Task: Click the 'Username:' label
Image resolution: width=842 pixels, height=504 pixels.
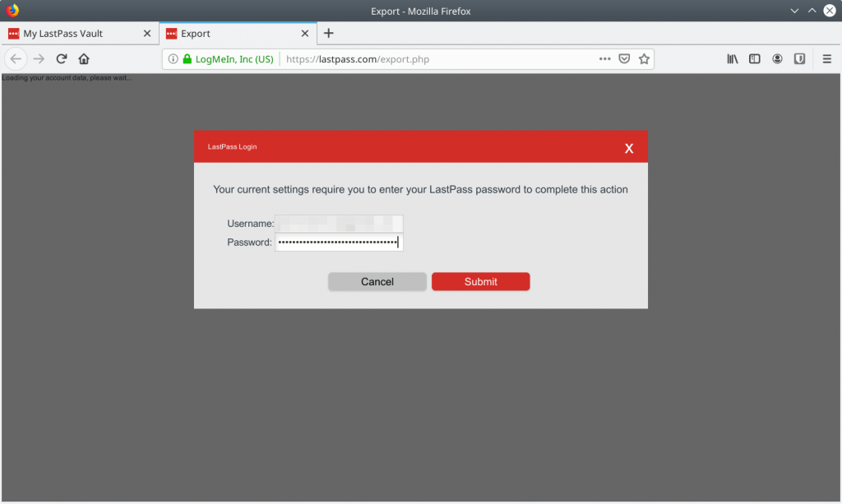Action: [250, 224]
